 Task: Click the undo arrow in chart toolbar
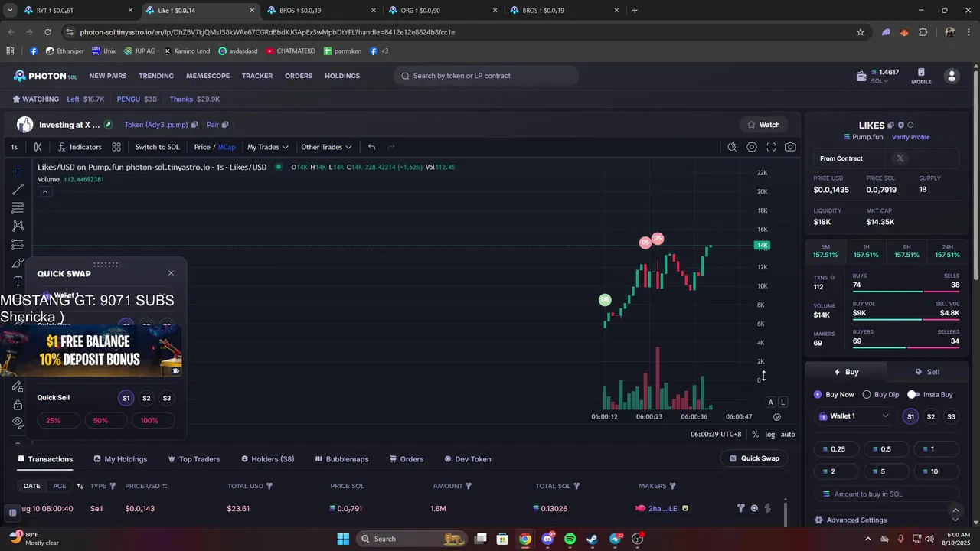tap(371, 147)
